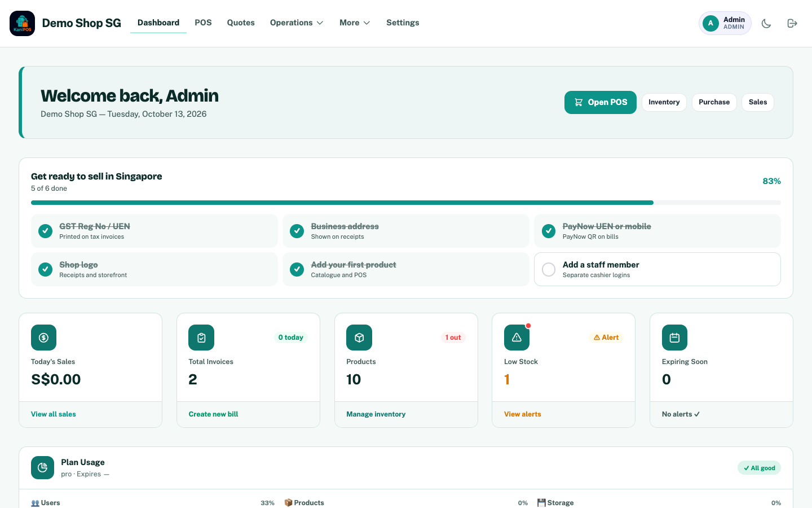Click the Admin avatar circle
812x508 pixels.
tap(710, 23)
